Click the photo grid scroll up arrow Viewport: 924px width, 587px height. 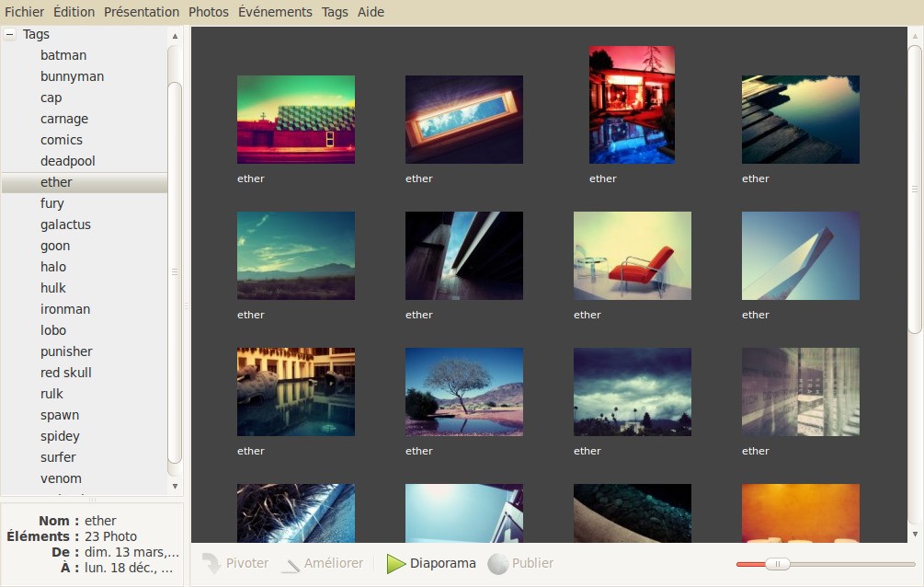[915, 35]
